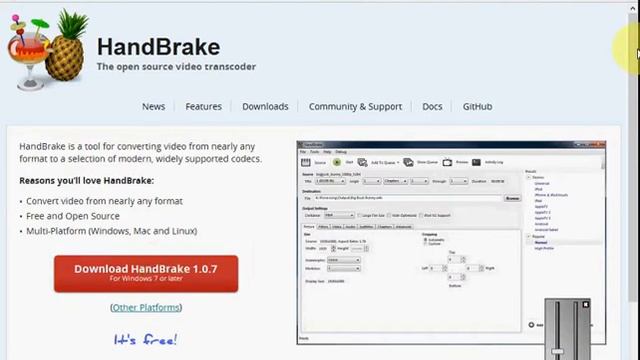Click 'Reasons you'll love HandBrake:' heading
Viewport: 640px width, 360px height.
87,180
